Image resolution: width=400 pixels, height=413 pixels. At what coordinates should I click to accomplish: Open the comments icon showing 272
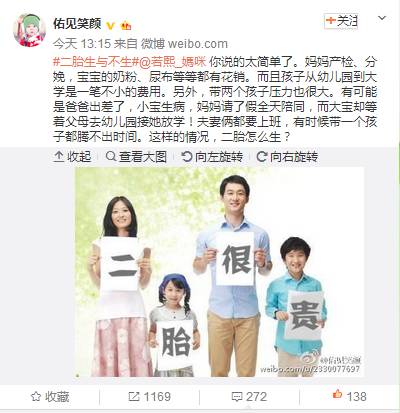click(x=249, y=397)
